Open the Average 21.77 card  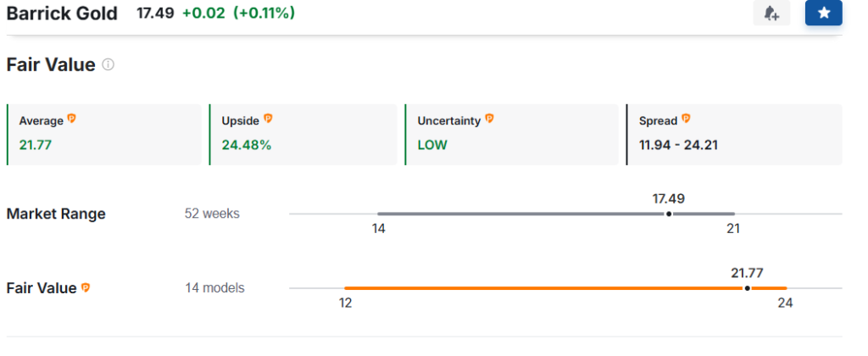tap(104, 135)
